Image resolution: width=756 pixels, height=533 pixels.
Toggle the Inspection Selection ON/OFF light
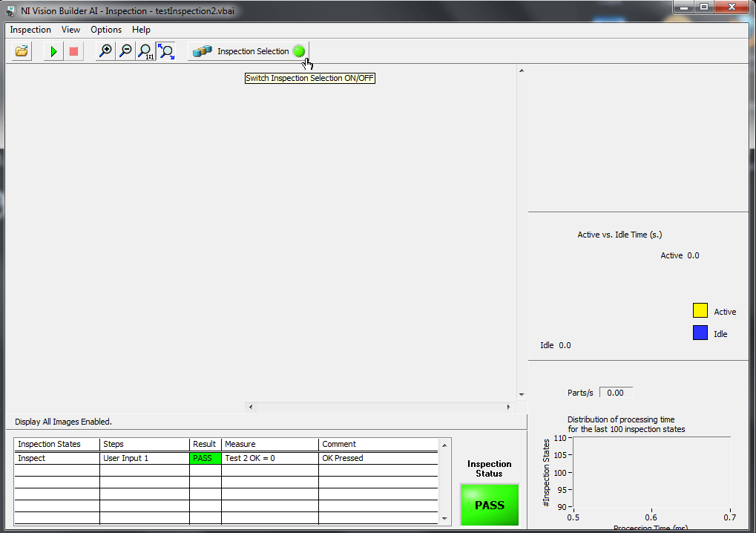tap(299, 50)
